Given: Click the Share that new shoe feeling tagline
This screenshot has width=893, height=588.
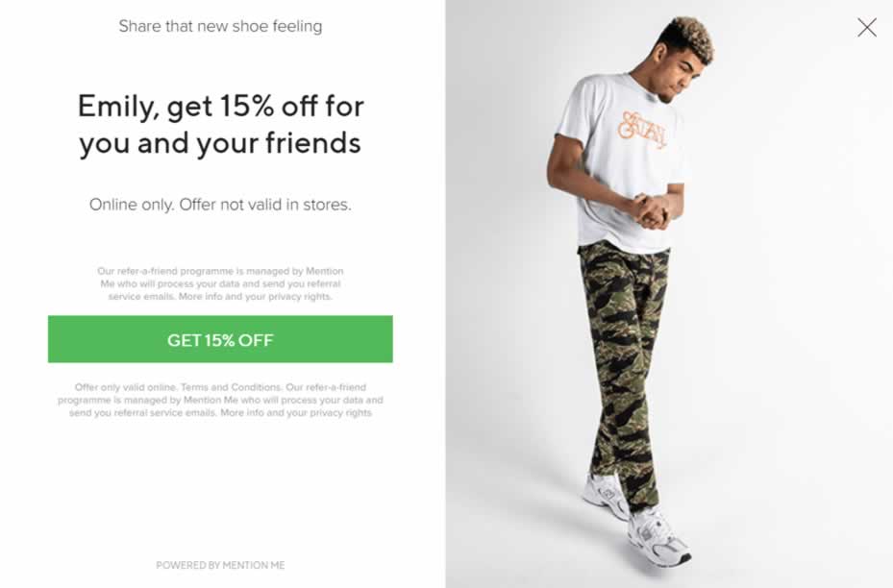Looking at the screenshot, I should coord(220,26).
